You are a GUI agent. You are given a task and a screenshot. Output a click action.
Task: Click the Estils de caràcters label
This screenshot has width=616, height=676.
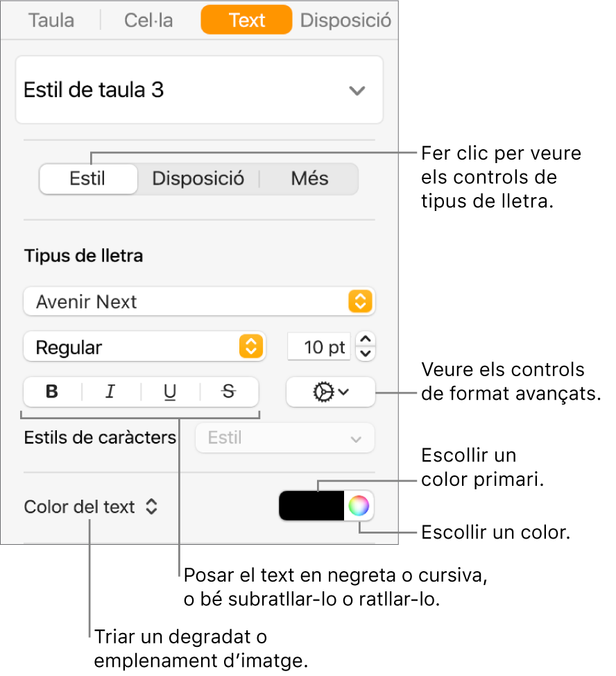coord(100,437)
